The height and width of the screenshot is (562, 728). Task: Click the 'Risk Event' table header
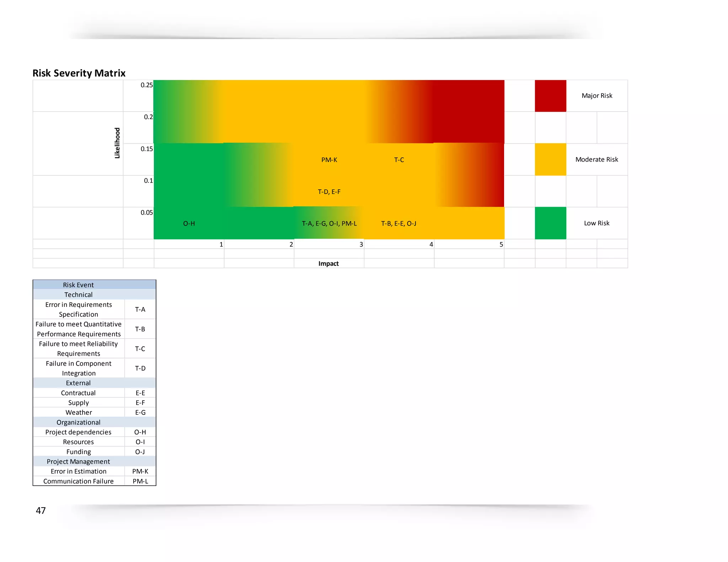click(x=95, y=285)
